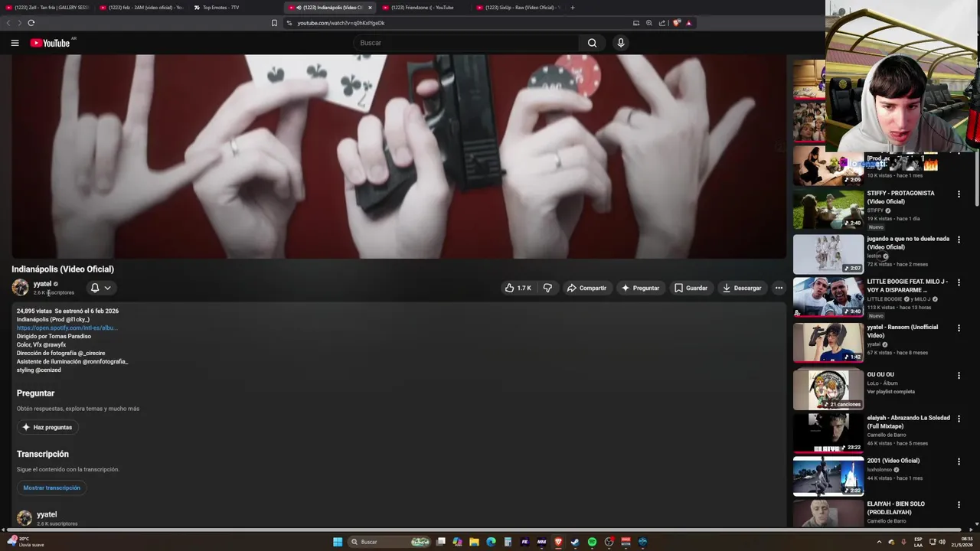Image resolution: width=980 pixels, height=551 pixels.
Task: Open File Explorer from the taskbar
Action: point(474,542)
